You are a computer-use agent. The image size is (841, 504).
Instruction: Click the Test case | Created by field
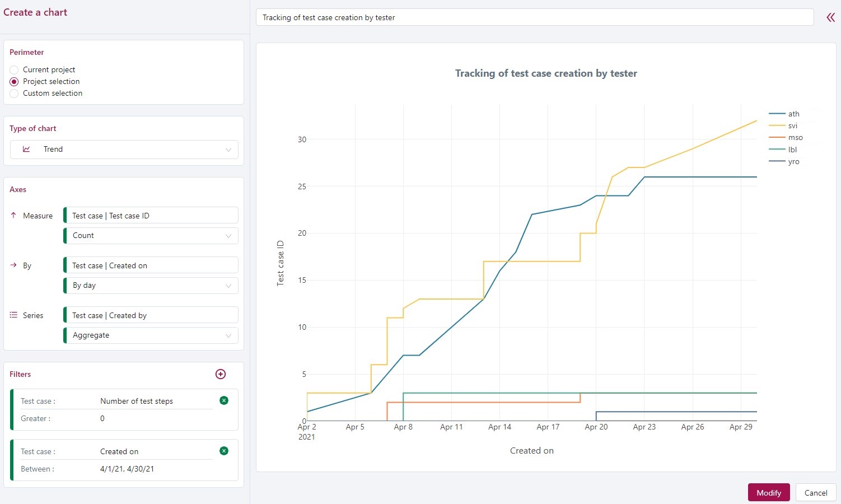(x=151, y=315)
